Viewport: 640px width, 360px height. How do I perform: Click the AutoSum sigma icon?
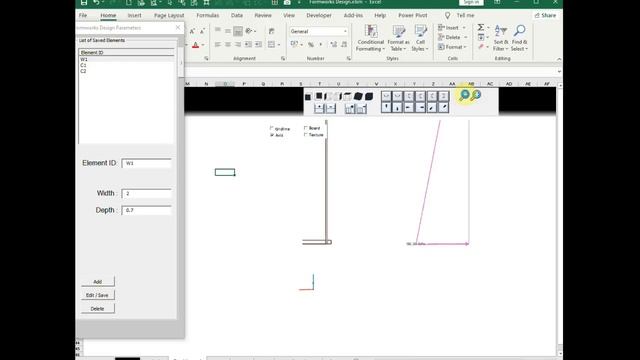click(481, 27)
